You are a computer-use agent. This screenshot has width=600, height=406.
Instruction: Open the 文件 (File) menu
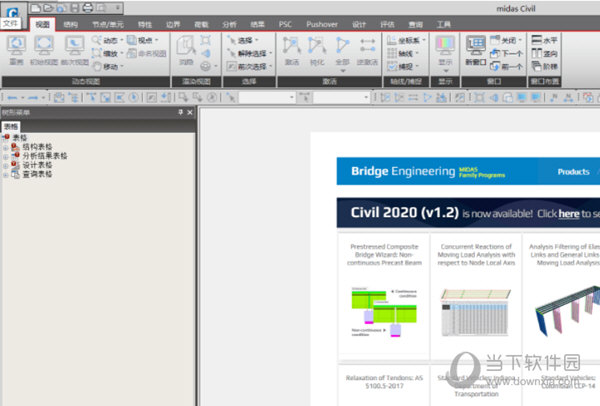(11, 22)
